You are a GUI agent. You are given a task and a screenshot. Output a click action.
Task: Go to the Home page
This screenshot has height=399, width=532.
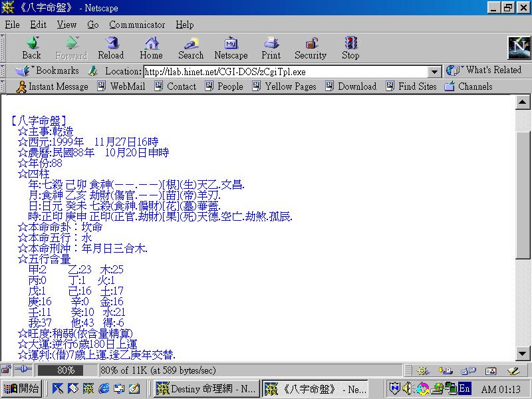[x=151, y=47]
